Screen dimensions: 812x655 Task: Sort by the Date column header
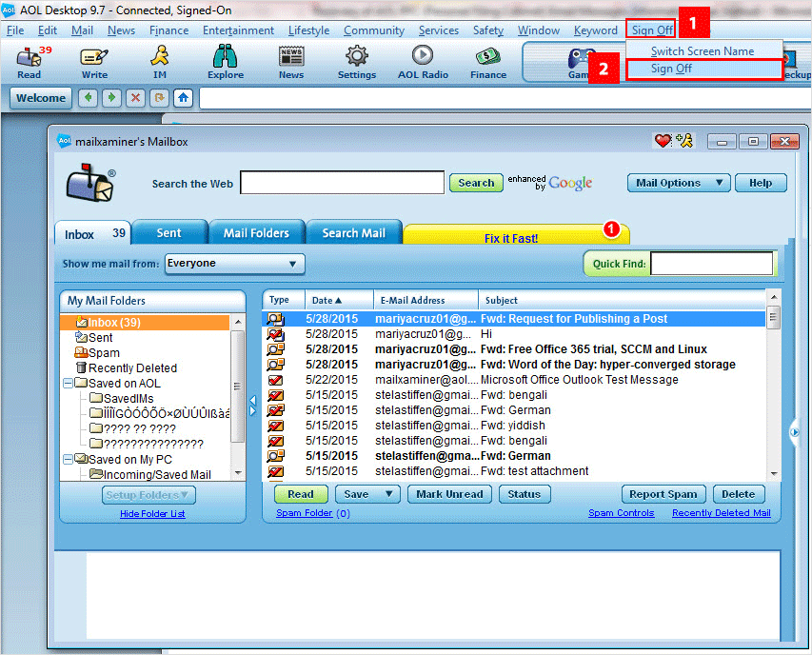(339, 300)
